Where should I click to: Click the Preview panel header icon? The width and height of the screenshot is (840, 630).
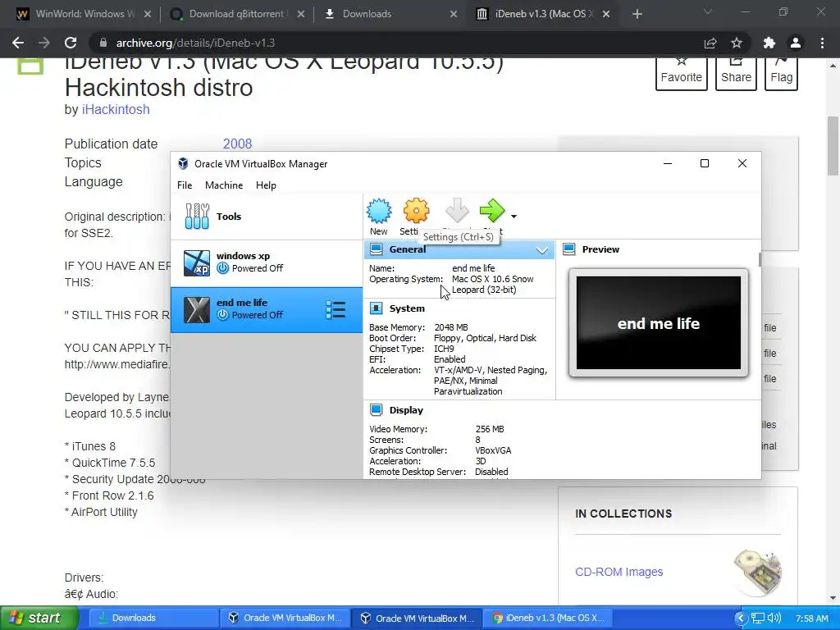coord(569,249)
